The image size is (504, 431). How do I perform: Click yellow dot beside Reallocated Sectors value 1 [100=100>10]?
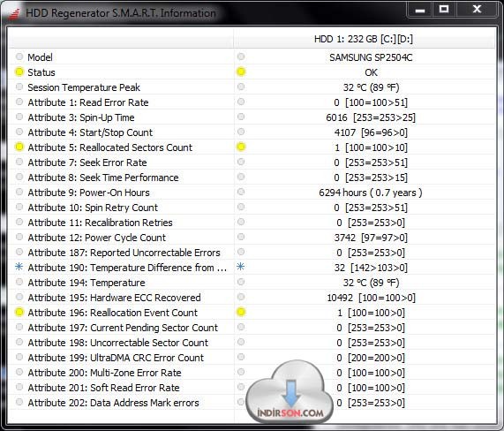(241, 147)
